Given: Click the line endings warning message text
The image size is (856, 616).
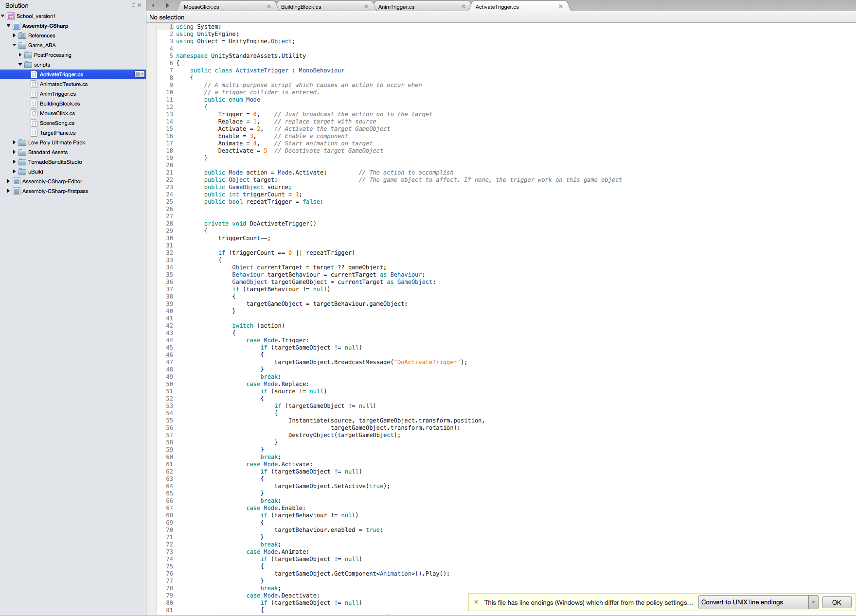Looking at the screenshot, I should pos(588,602).
